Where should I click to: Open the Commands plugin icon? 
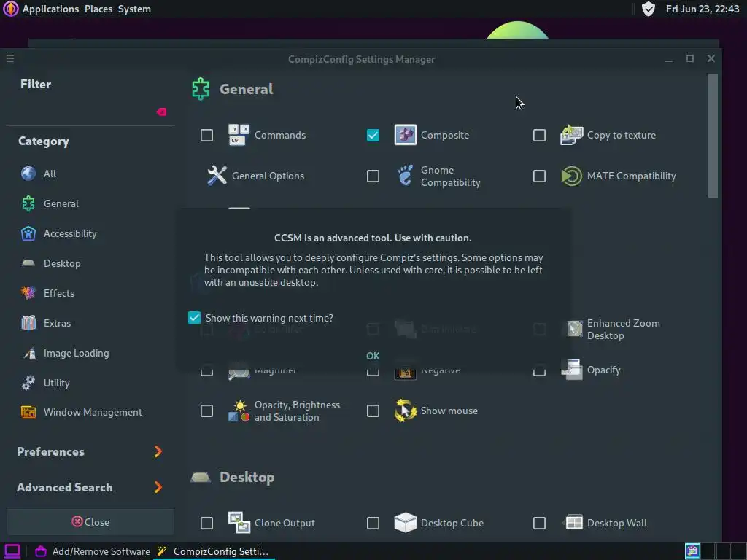pyautogui.click(x=239, y=135)
